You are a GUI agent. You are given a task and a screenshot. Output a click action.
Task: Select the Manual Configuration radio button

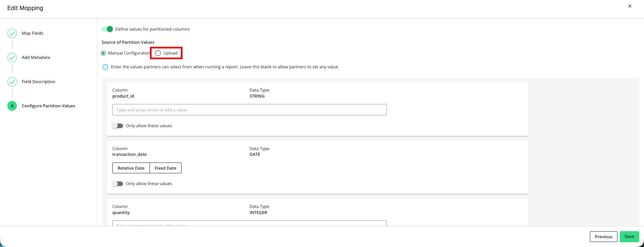tap(103, 53)
